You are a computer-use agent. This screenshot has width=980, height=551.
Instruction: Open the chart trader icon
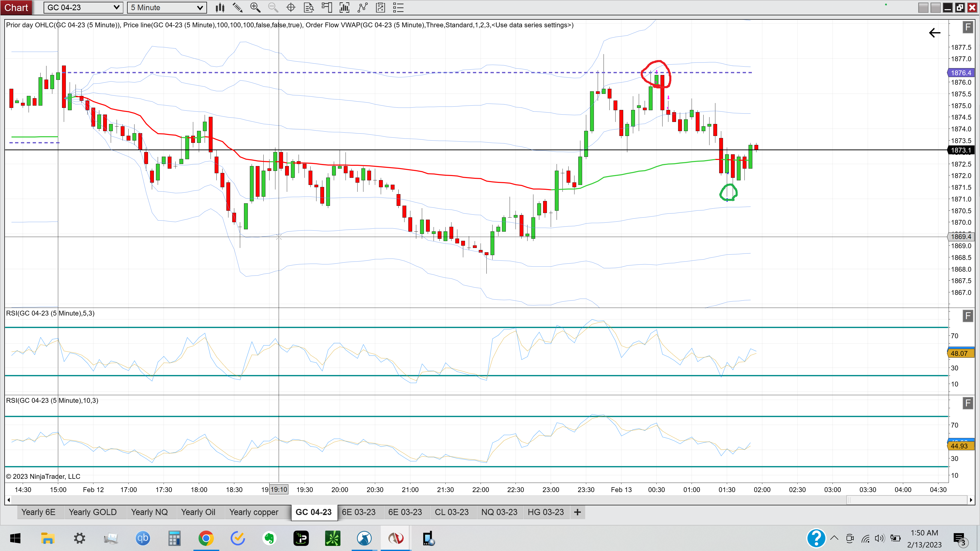point(327,8)
